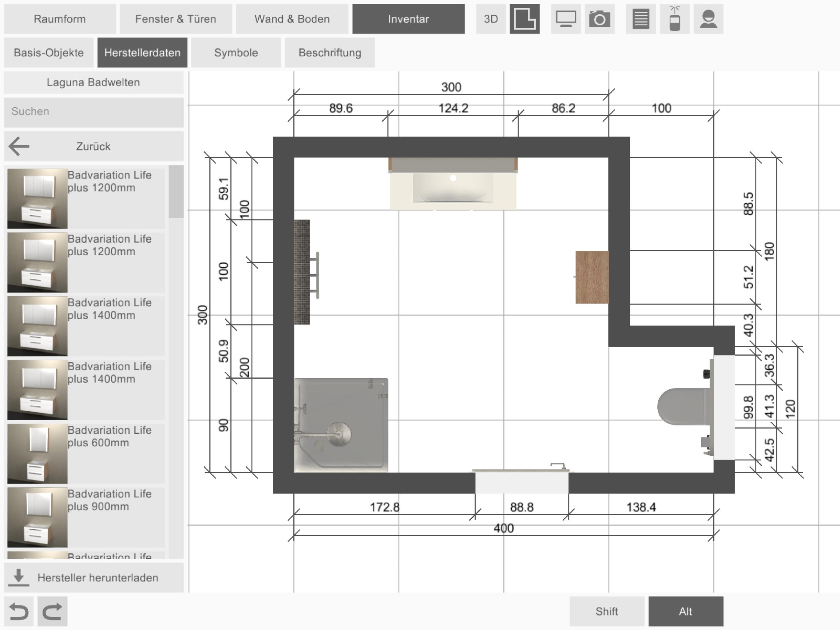The width and height of the screenshot is (840, 630).
Task: Click the 172.8 dimension label
Action: (x=385, y=507)
